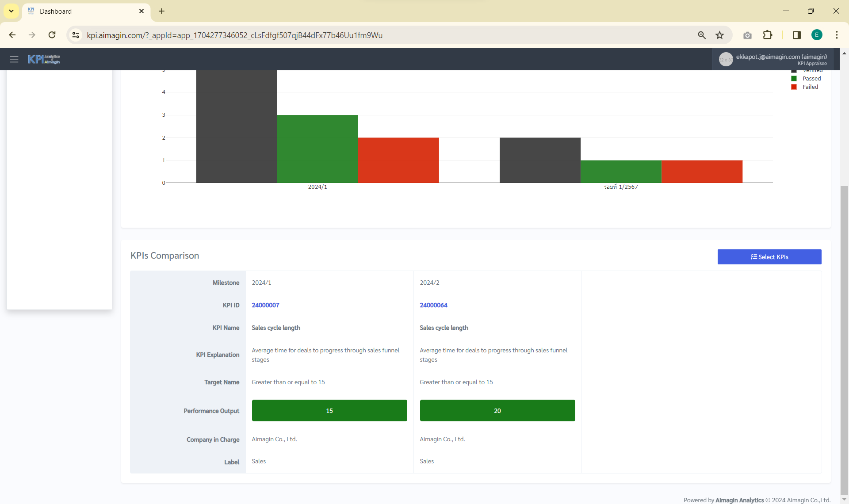
Task: Click the Aimagin Analytics footer link
Action: (739, 500)
